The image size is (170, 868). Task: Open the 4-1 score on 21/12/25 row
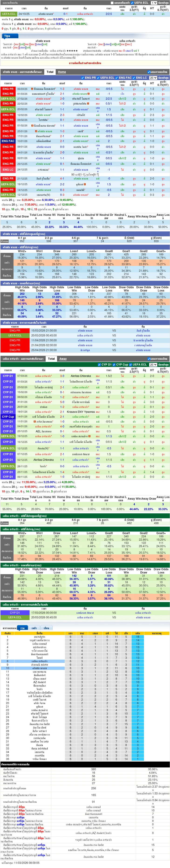62,179
